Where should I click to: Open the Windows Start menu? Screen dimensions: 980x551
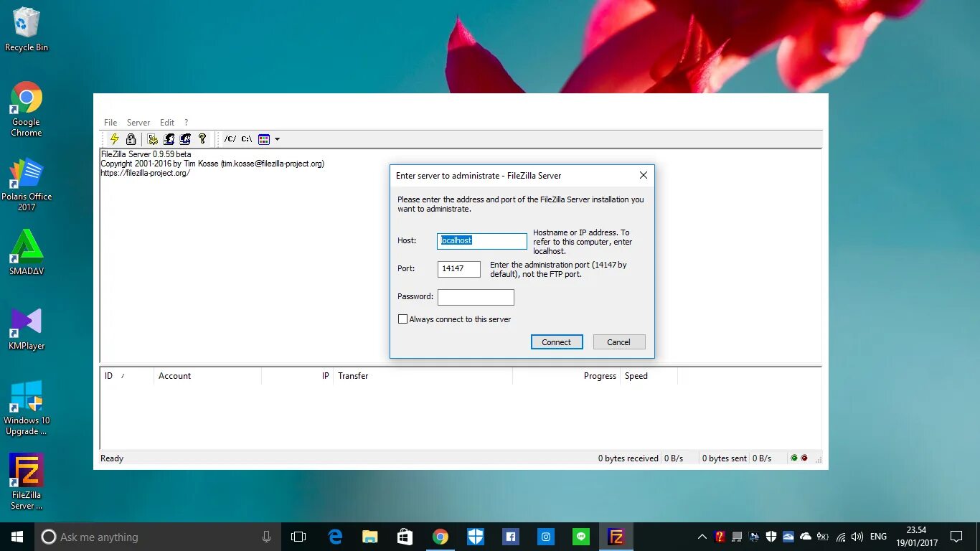tap(17, 537)
